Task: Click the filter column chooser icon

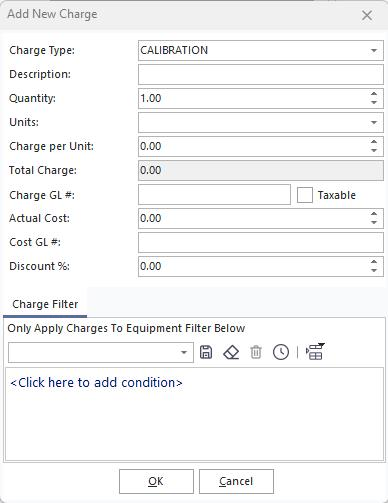Action: (x=315, y=352)
